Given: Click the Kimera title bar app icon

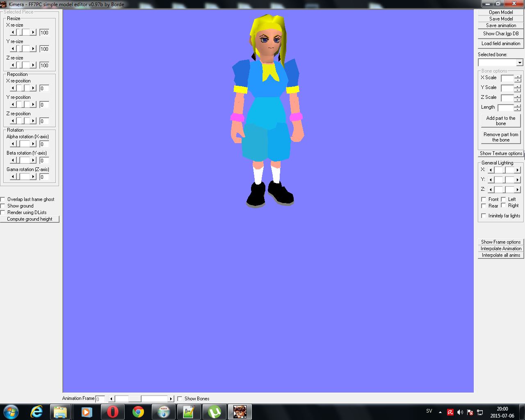Looking at the screenshot, I should 4,4.
